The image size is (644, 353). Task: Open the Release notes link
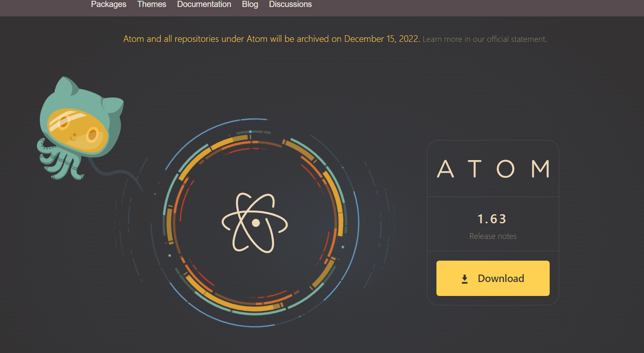[493, 236]
